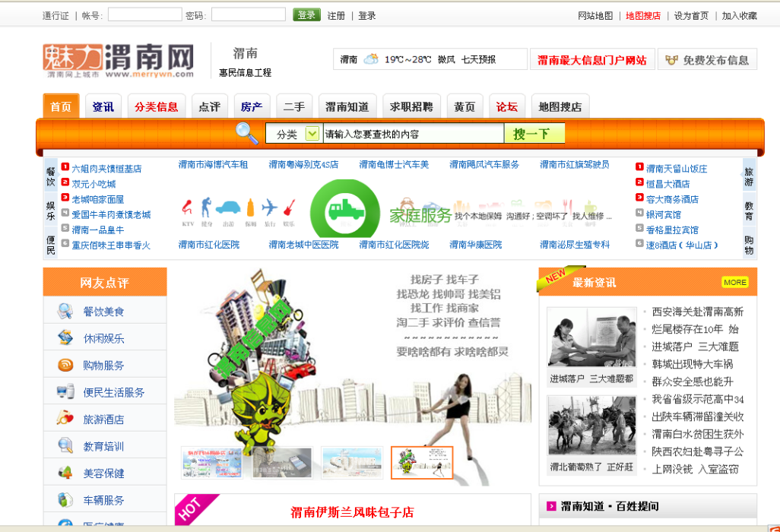
Task: Open the 注册 link
Action: pos(336,15)
